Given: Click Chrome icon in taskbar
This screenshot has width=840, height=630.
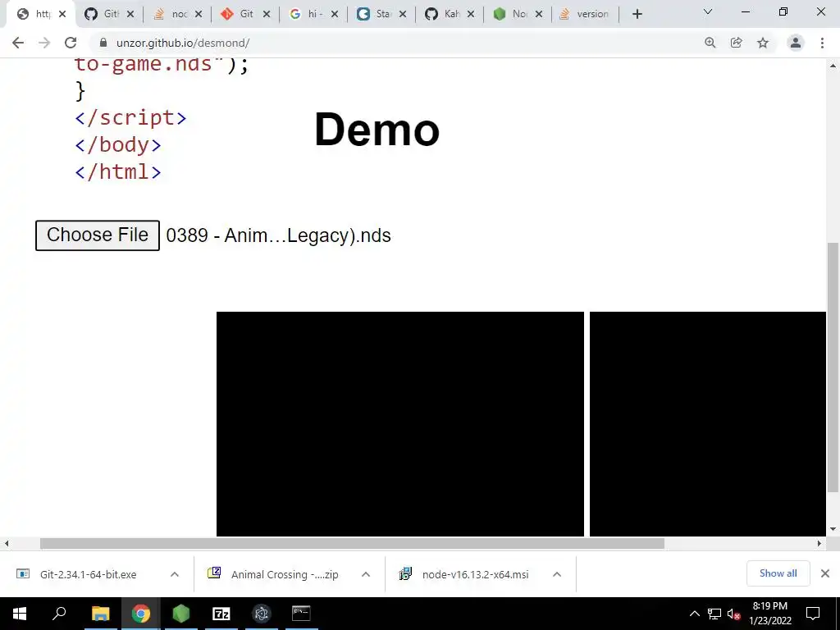Looking at the screenshot, I should click(141, 614).
